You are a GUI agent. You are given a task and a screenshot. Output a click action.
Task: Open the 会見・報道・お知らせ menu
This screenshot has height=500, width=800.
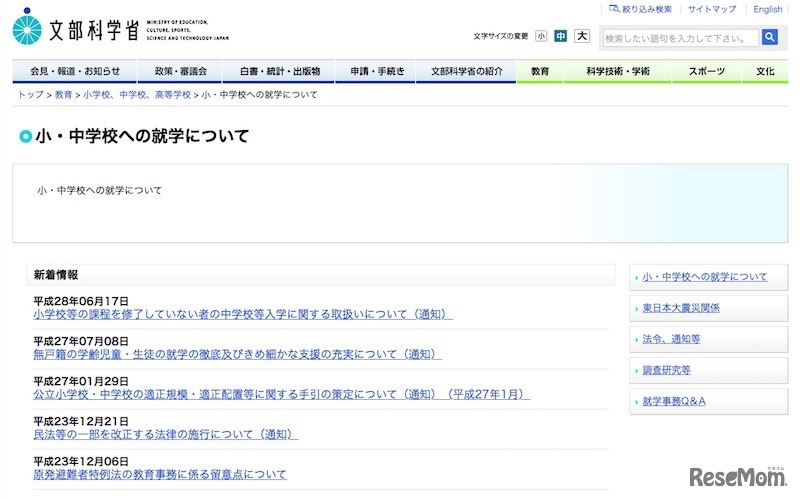(x=75, y=72)
